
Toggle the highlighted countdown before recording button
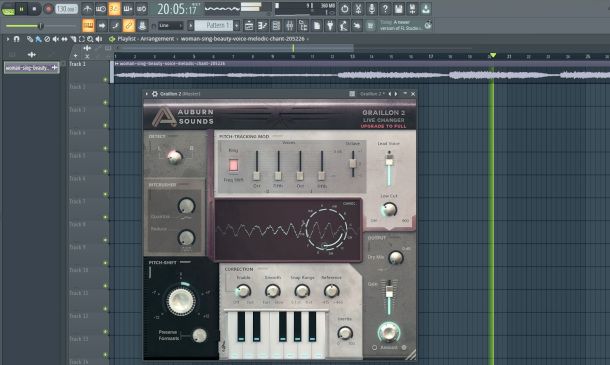pyautogui.click(x=114, y=9)
